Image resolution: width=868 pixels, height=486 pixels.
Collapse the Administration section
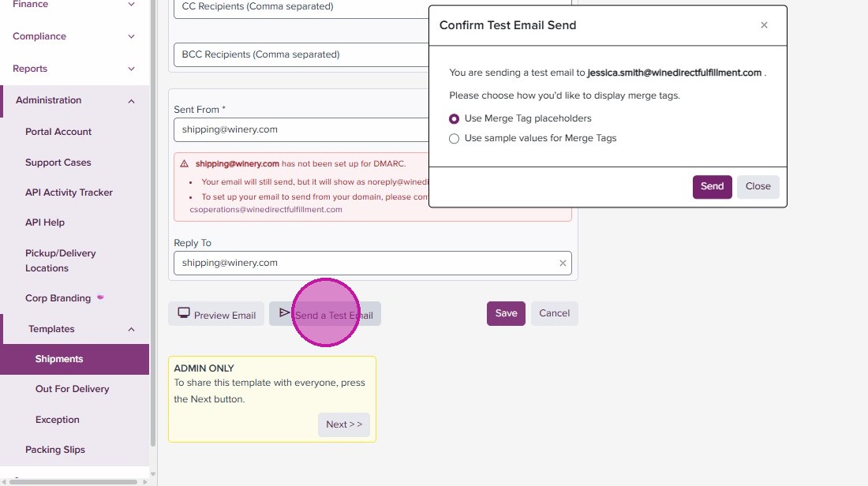coord(131,101)
